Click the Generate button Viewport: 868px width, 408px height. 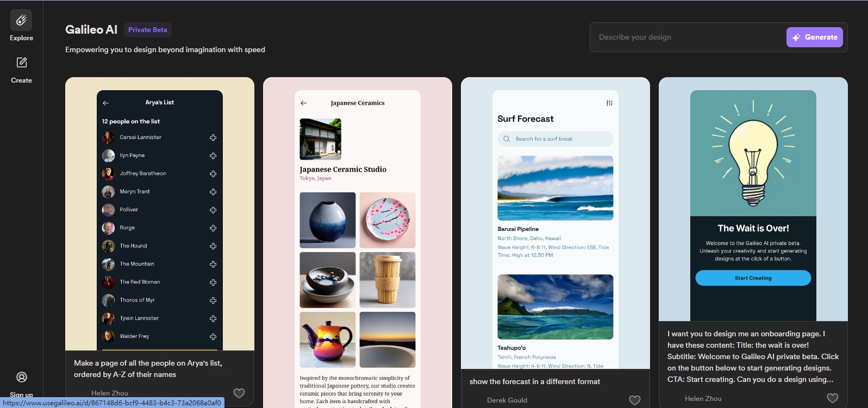point(814,37)
